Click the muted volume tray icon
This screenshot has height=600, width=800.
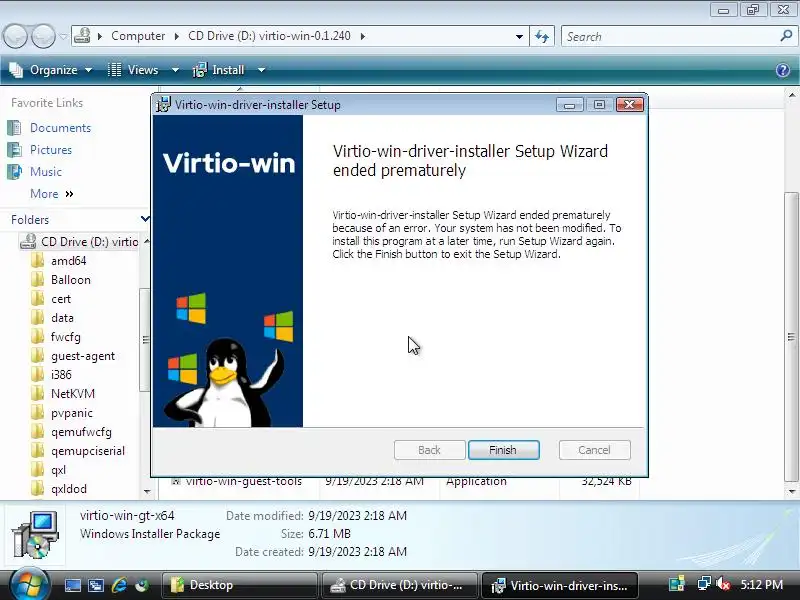[722, 584]
